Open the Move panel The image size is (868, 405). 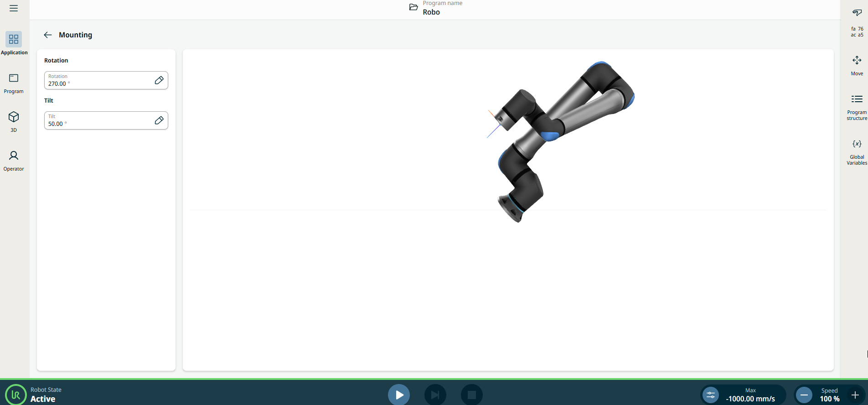point(857,65)
